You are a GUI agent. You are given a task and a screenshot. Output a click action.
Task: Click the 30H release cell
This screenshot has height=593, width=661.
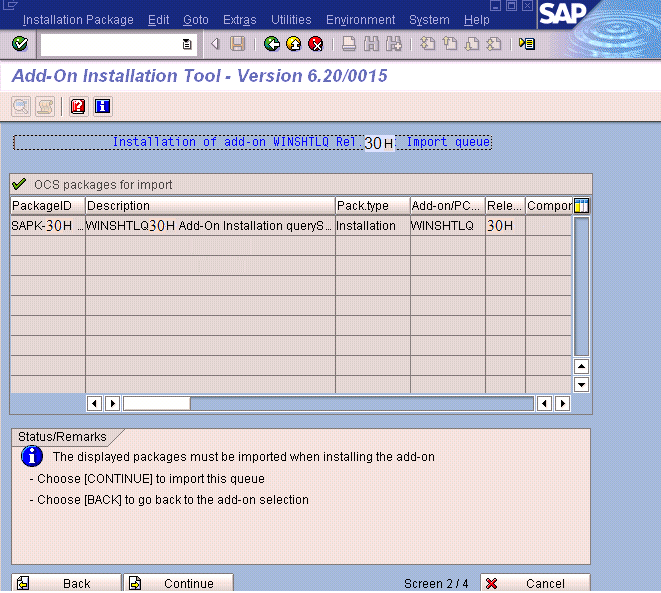pyautogui.click(x=505, y=226)
